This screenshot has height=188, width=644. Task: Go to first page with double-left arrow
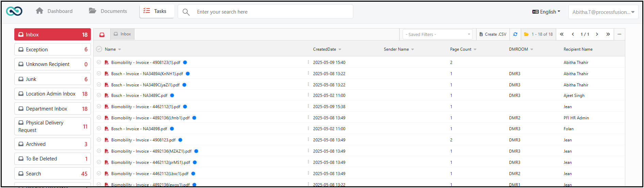coord(562,34)
